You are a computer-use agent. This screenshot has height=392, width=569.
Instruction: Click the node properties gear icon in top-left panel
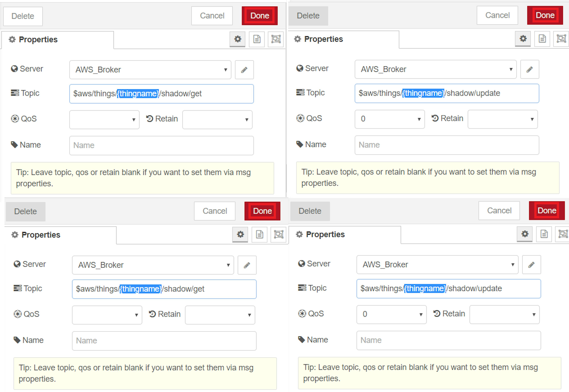pos(237,39)
